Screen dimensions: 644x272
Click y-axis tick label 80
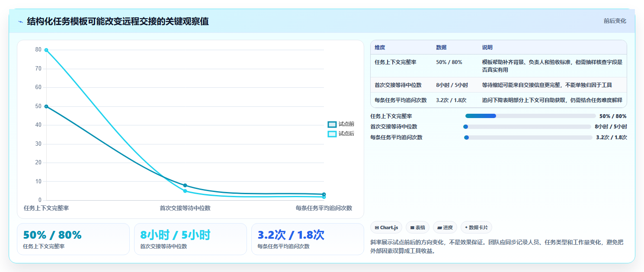tap(38, 50)
